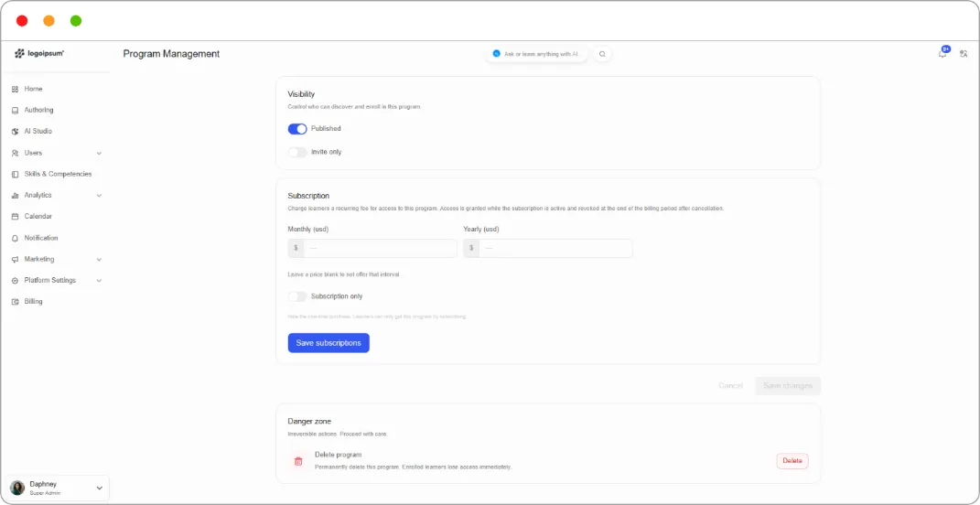The image size is (980, 505).
Task: Click the search magnifier icon button
Action: pyautogui.click(x=602, y=54)
